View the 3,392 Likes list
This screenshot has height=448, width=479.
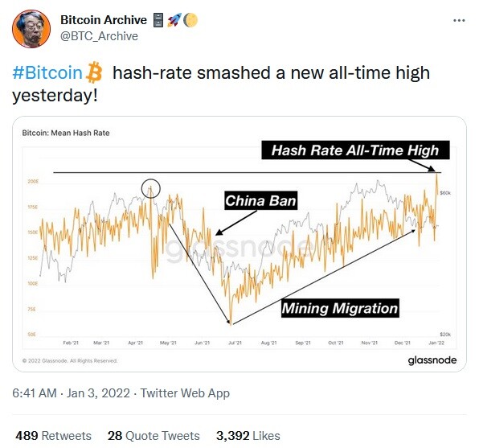click(x=248, y=435)
